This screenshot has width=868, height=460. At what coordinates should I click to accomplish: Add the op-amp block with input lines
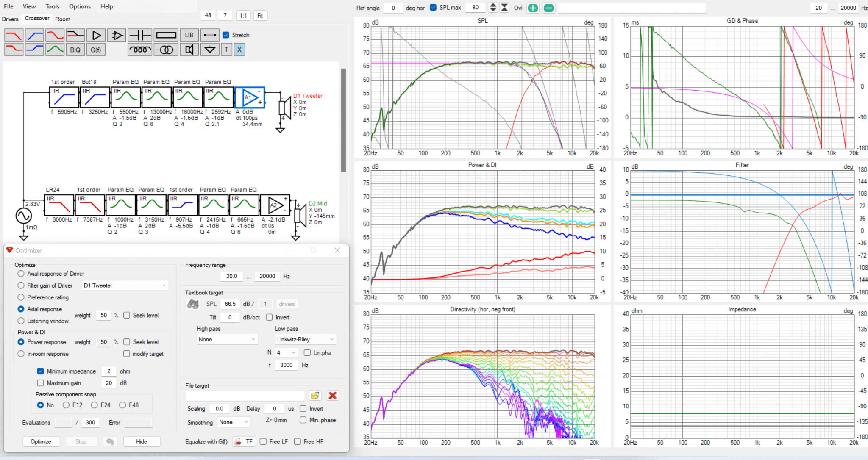(117, 35)
